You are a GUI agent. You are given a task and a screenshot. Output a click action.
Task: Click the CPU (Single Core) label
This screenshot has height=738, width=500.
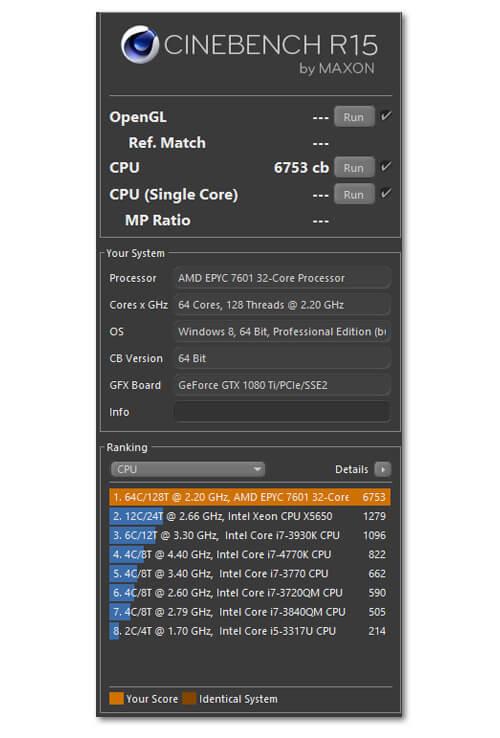coord(174,194)
